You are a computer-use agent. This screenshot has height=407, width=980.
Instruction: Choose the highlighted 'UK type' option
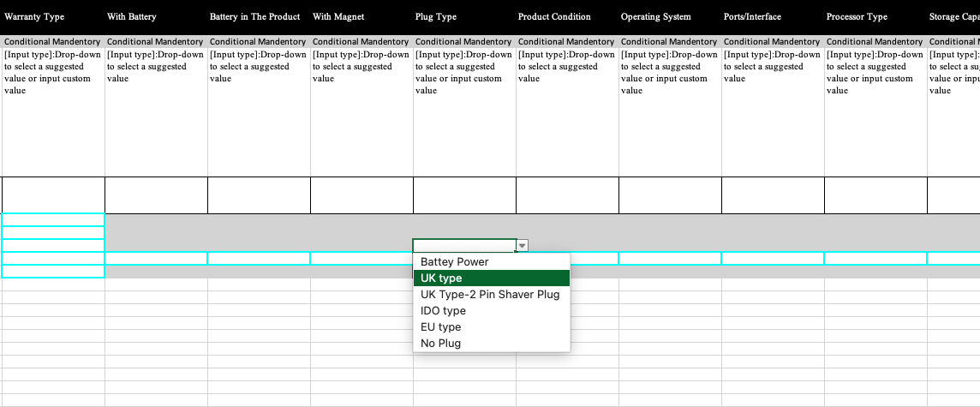click(441, 278)
